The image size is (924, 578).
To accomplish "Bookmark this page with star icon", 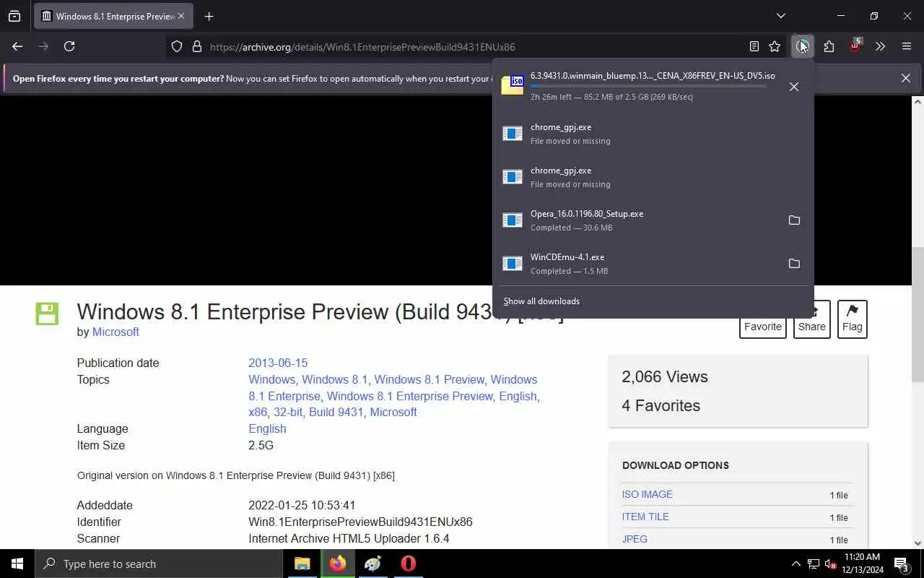I will click(x=775, y=46).
